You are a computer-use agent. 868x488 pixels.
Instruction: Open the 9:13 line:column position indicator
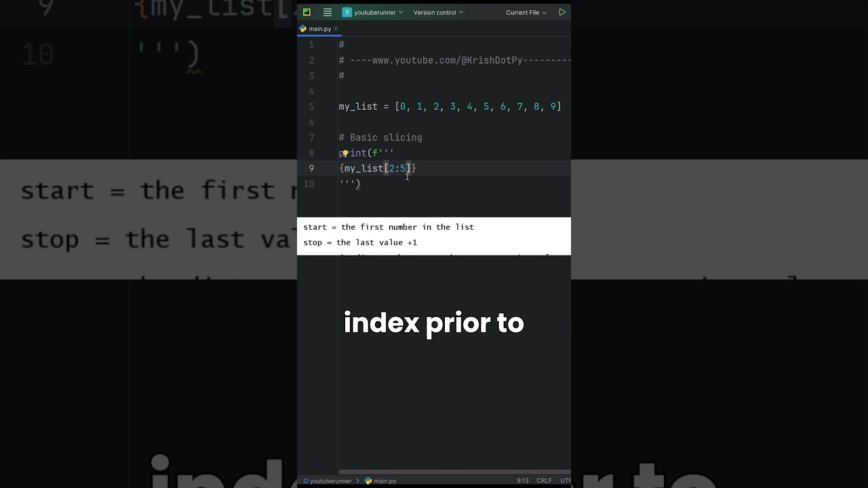522,481
